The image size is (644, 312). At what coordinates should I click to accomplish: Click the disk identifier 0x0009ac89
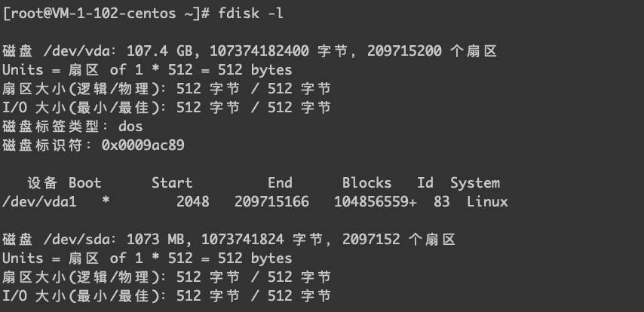143,145
